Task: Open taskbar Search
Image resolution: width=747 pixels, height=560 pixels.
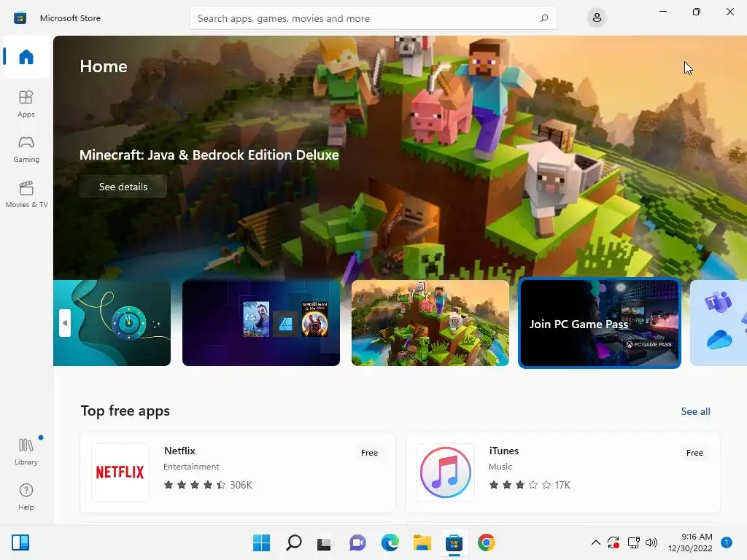Action: point(293,542)
